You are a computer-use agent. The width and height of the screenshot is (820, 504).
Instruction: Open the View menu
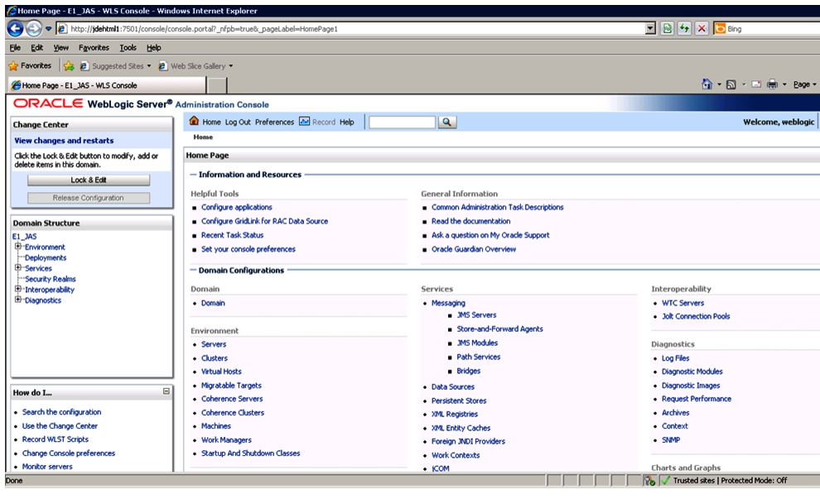pyautogui.click(x=60, y=47)
